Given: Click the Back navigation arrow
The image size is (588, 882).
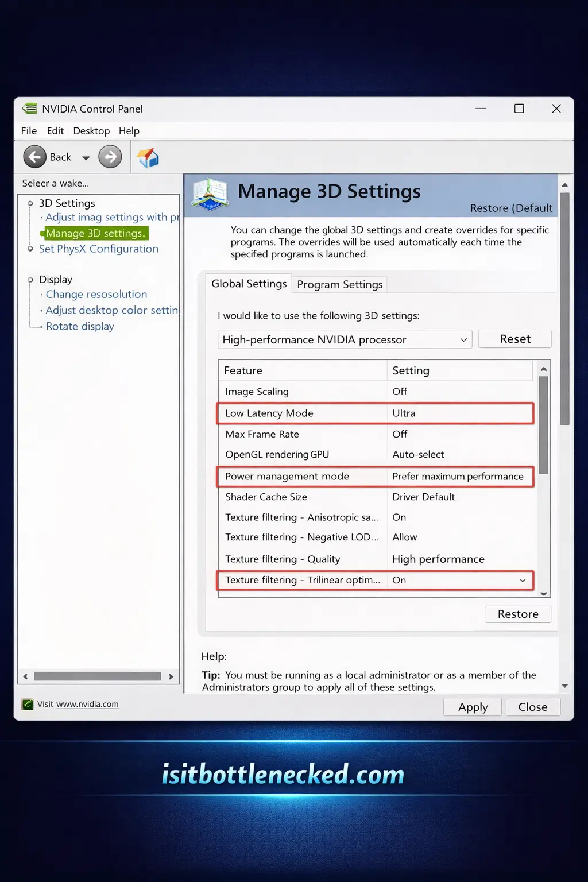Looking at the screenshot, I should [x=34, y=157].
